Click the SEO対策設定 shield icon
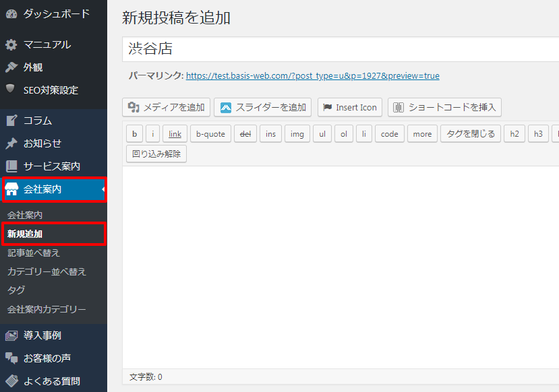559x392 pixels. tap(11, 89)
